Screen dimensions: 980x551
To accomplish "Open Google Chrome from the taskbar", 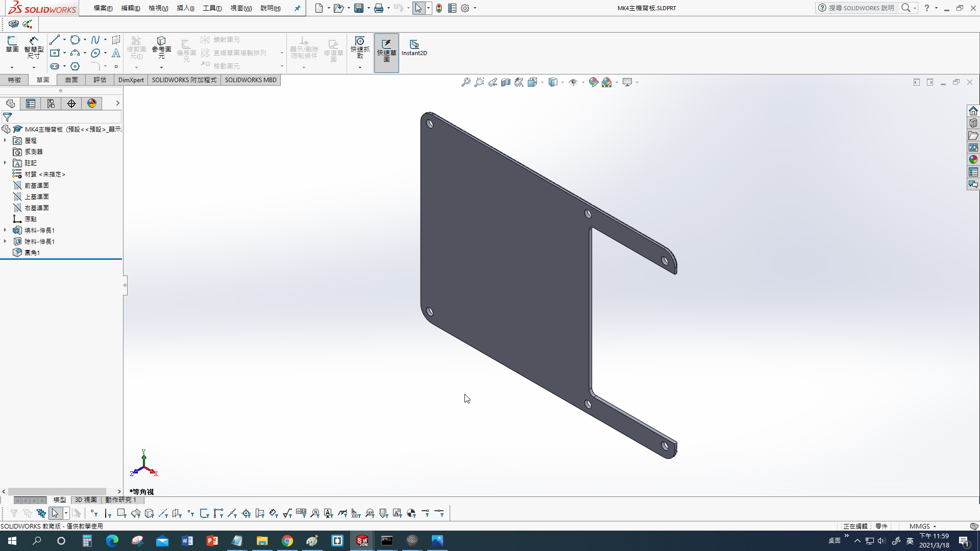I will coord(287,541).
